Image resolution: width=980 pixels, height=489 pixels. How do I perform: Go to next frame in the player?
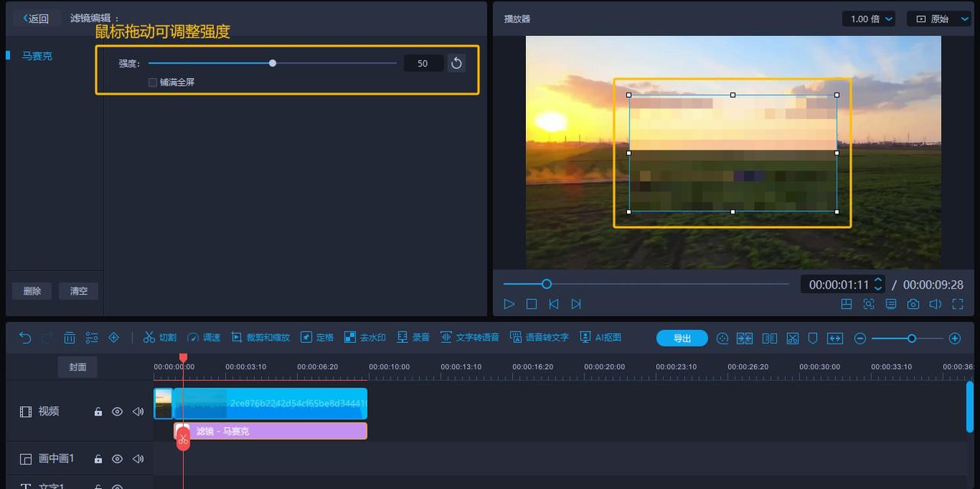(x=577, y=304)
